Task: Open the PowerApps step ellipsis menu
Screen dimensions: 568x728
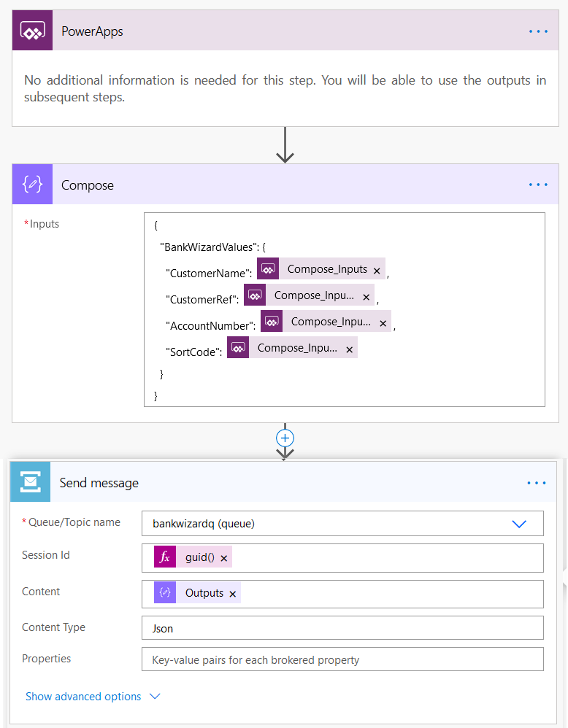Action: point(538,31)
